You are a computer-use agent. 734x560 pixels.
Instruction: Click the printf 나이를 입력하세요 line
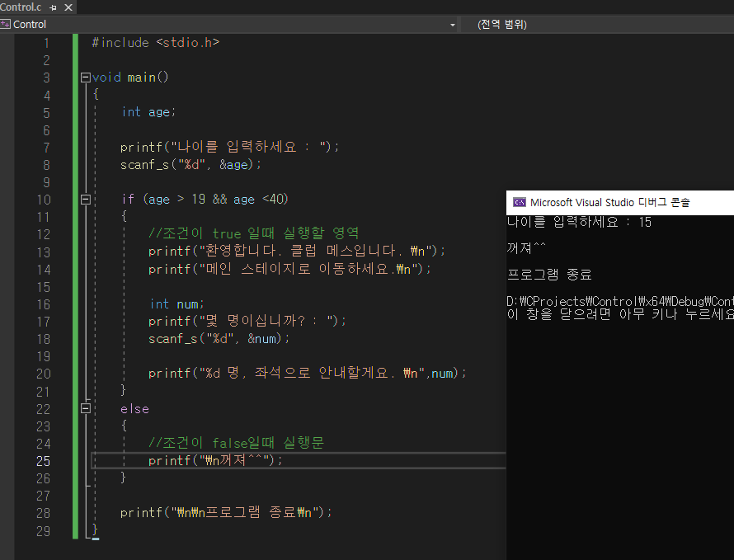click(229, 147)
